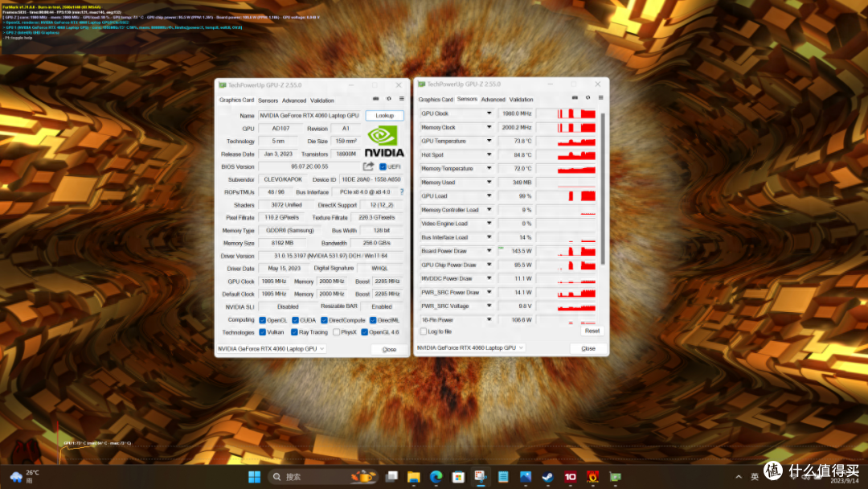Click the Memory Temperature sensor dropdown arrow

click(489, 168)
